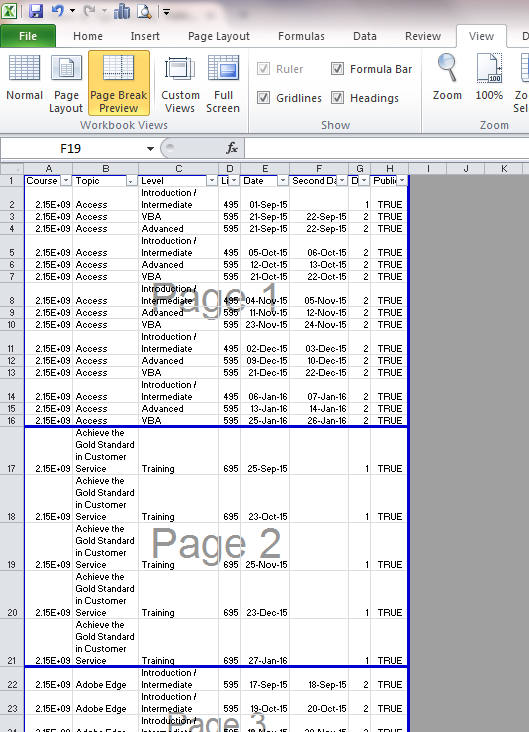529x732 pixels.
Task: Open the Page Layout ribbon tab
Action: [219, 36]
